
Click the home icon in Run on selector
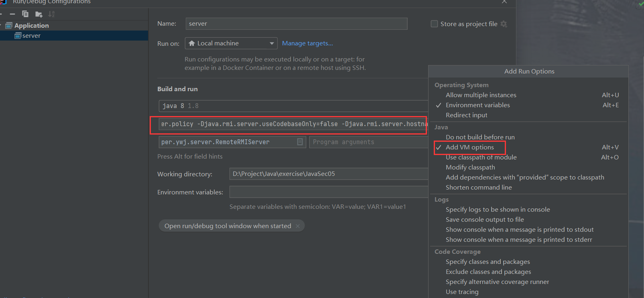[192, 43]
